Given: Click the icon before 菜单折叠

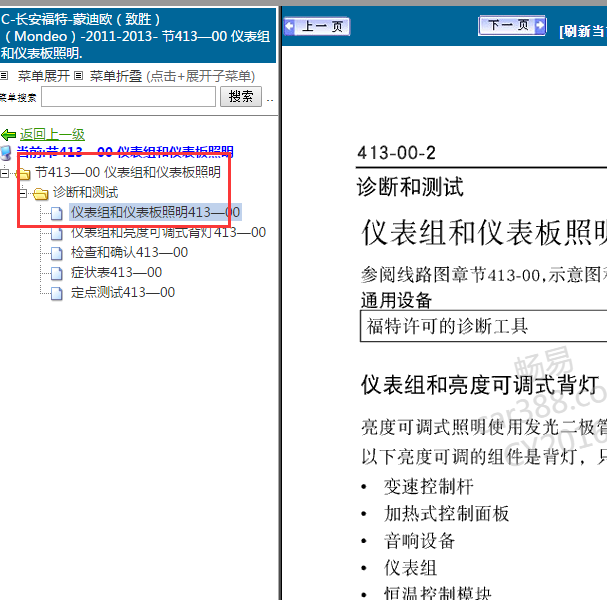Looking at the screenshot, I should [x=79, y=75].
